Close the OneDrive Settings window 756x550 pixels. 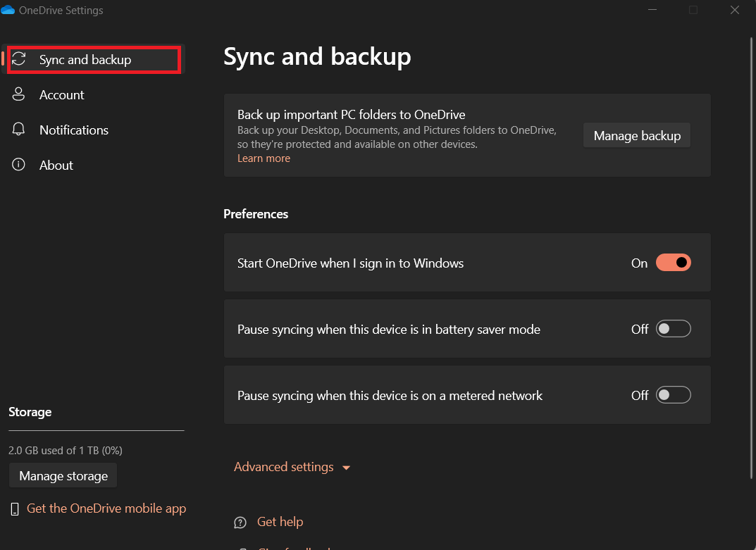[x=734, y=10]
